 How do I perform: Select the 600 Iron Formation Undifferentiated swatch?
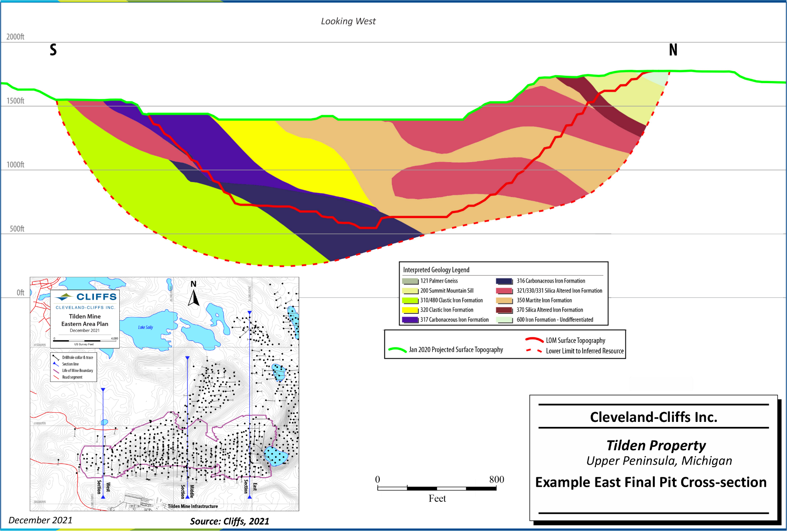coord(504,320)
